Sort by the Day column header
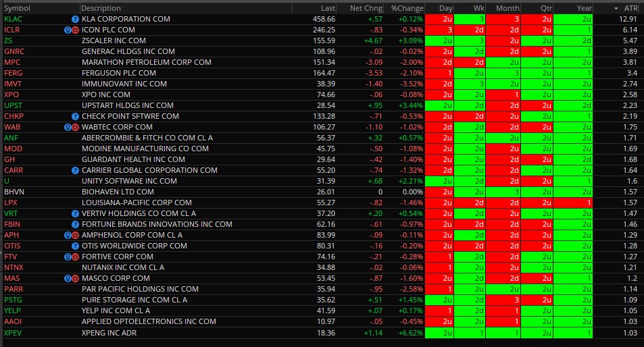The image size is (644, 347). [x=445, y=8]
